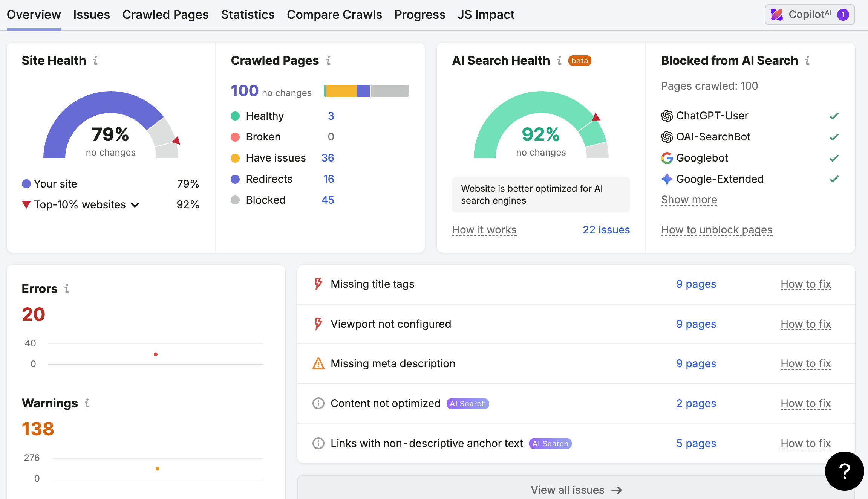Open the Issues tab
Image resolution: width=868 pixels, height=499 pixels.
92,15
